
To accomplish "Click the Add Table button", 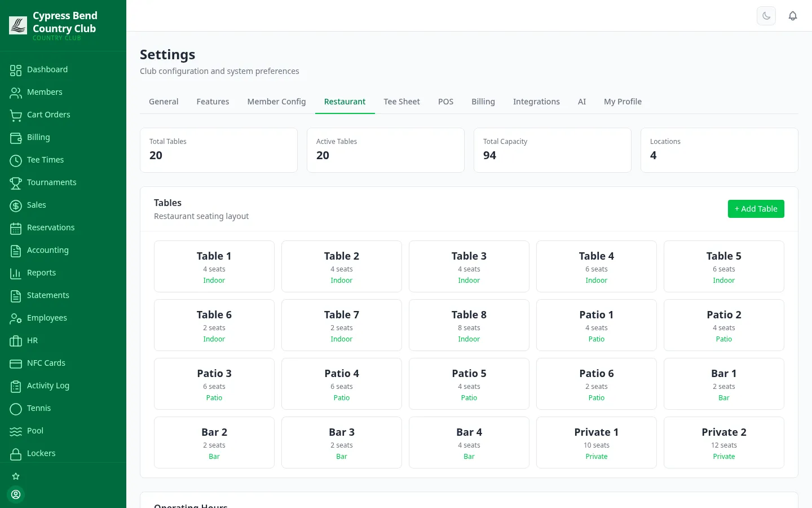I will pos(756,209).
